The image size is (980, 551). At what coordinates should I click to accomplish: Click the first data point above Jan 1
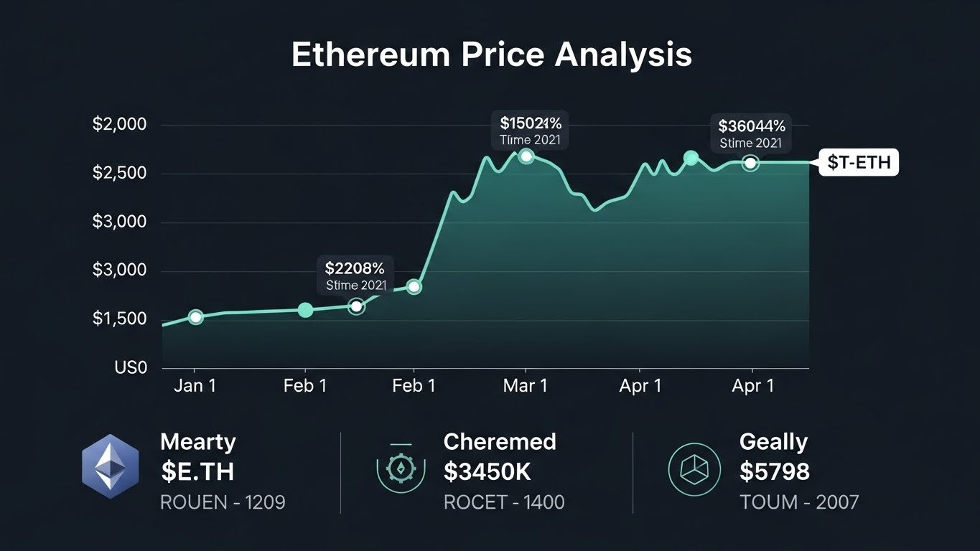(195, 317)
